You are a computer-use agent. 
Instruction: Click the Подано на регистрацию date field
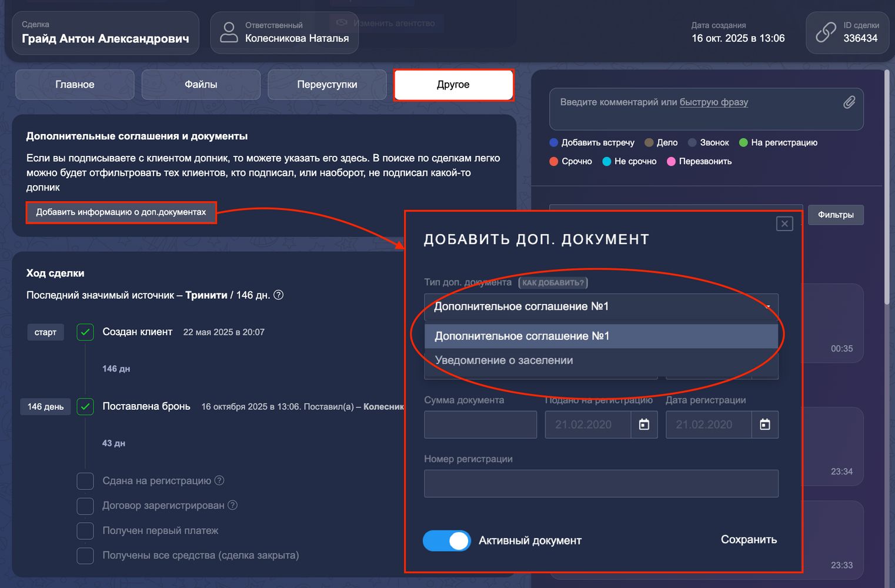pos(588,425)
